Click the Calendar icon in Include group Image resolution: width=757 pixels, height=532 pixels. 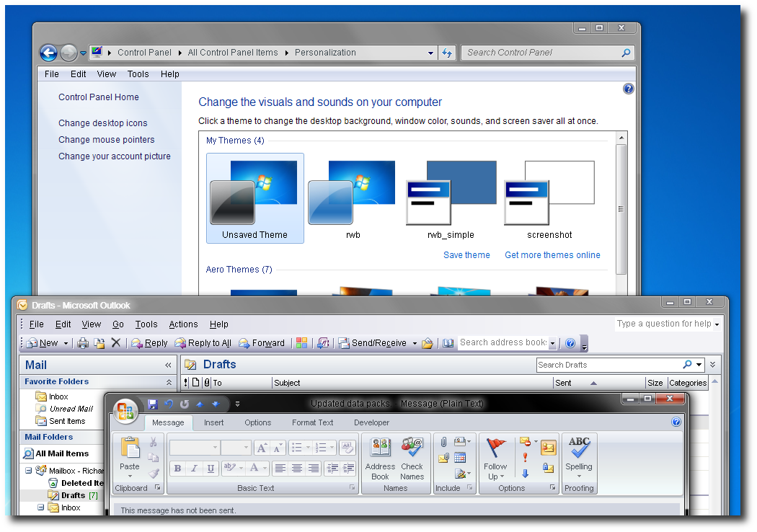460,457
